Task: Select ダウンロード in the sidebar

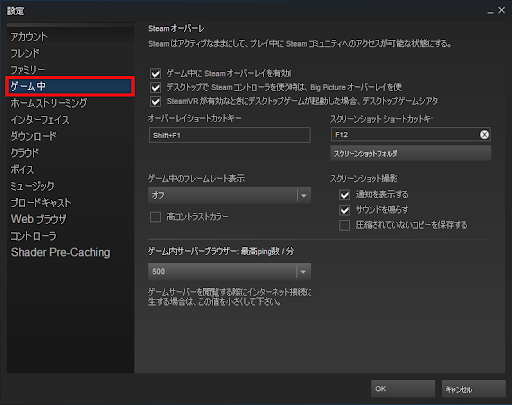Action: pyautogui.click(x=33, y=136)
